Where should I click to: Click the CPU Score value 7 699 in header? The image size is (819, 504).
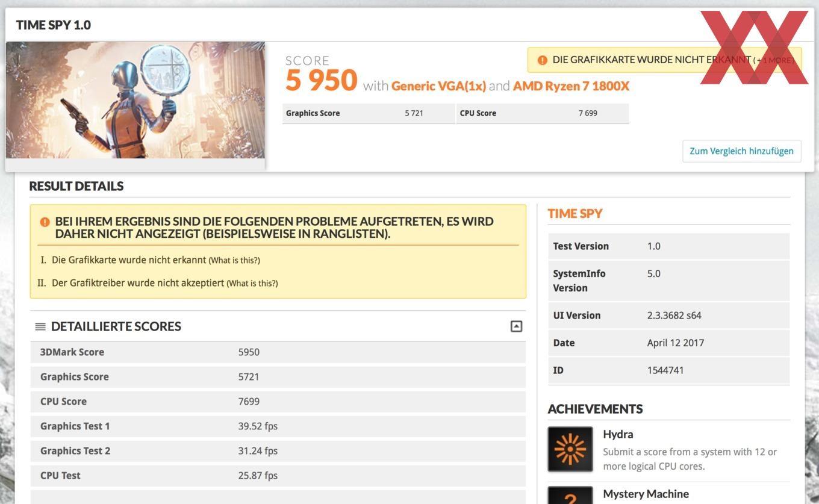click(588, 113)
